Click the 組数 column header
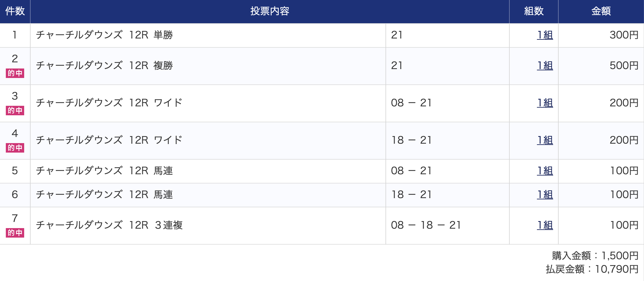Viewport: 644px width, 281px height. (x=534, y=11)
